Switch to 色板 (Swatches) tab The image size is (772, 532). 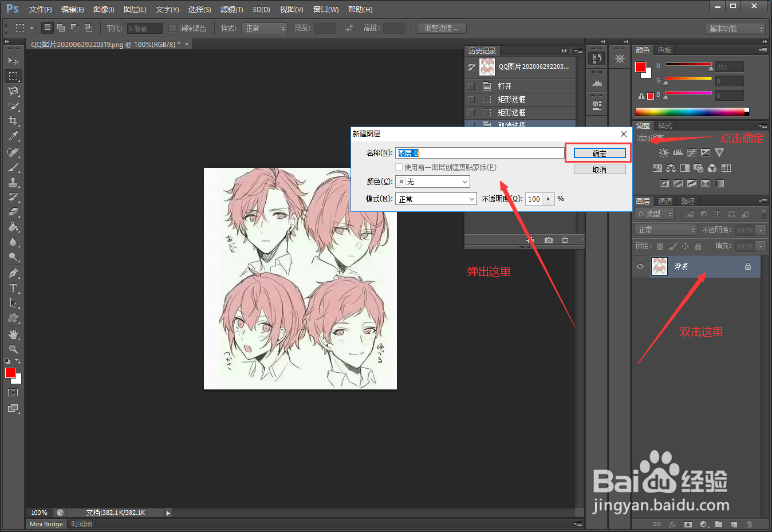(665, 50)
